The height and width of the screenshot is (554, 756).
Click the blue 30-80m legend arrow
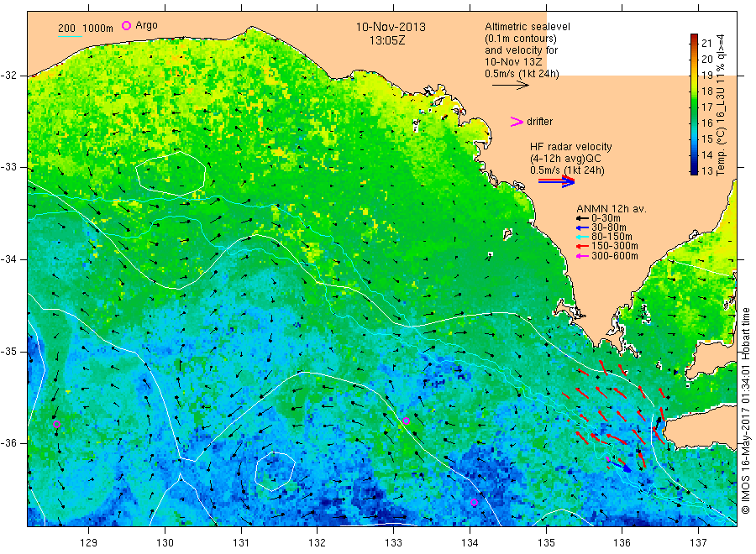pyautogui.click(x=582, y=227)
